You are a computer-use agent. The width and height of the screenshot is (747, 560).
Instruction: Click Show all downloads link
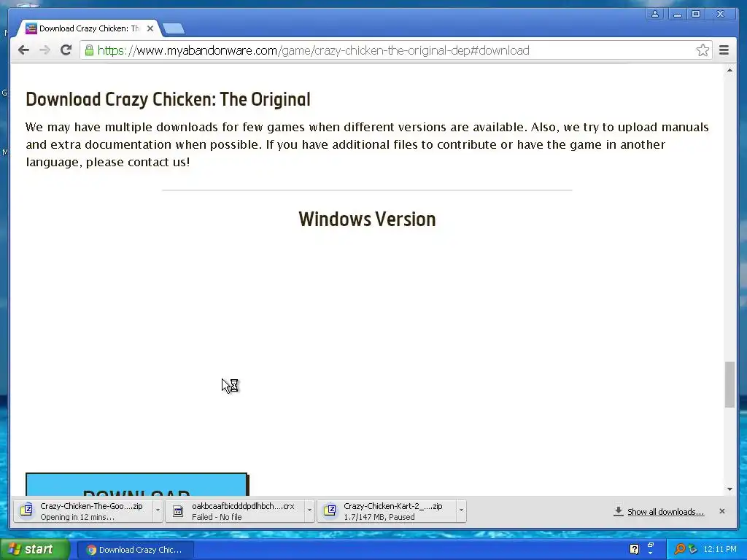click(665, 511)
